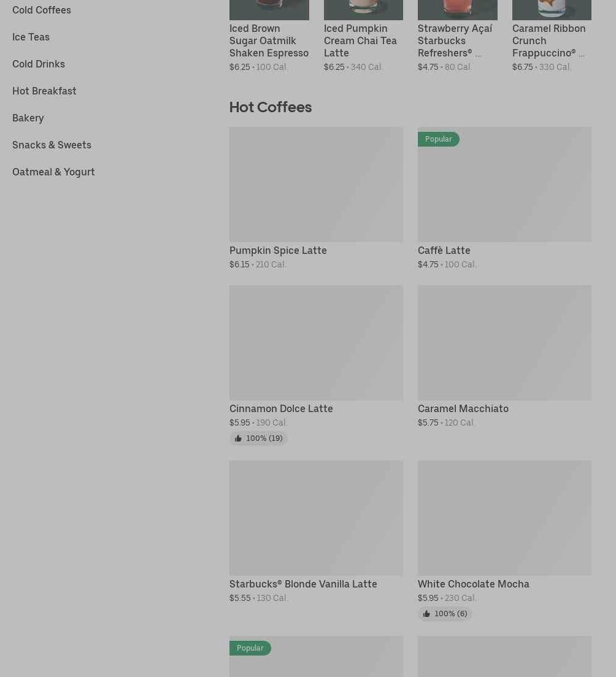Click the Pumpkin Spice Latte image
The width and height of the screenshot is (616, 677).
pyautogui.click(x=316, y=184)
